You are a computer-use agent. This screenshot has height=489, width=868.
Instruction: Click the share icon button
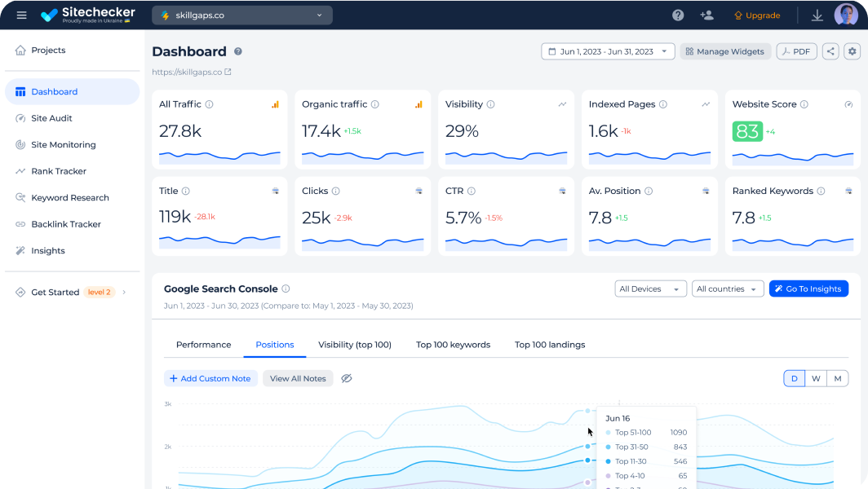pos(830,51)
